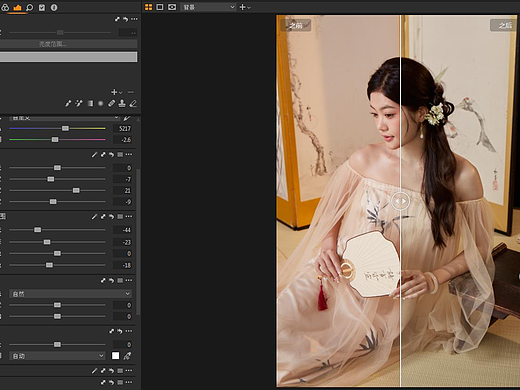Edit the Kelvin value field showing 5217
Image resolution: width=520 pixels, height=390 pixels.
[122, 129]
